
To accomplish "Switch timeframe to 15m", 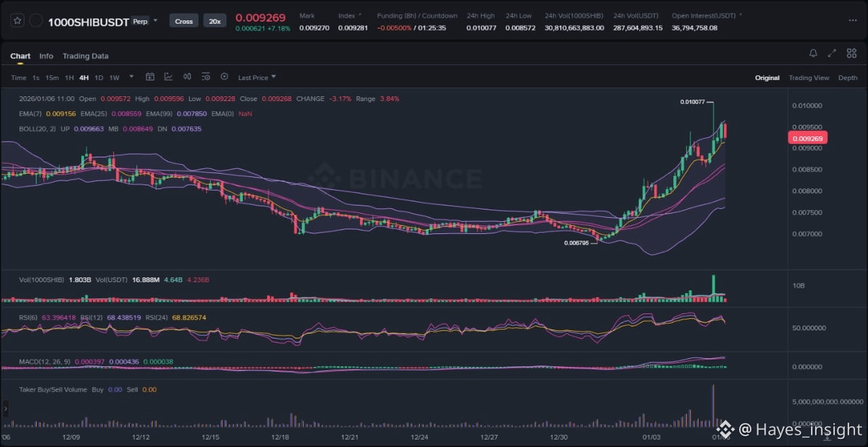I will (x=52, y=78).
